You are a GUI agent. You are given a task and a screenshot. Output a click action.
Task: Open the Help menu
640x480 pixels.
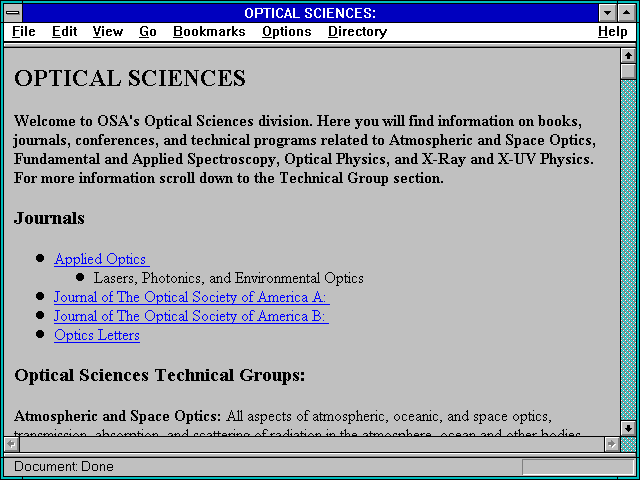(x=613, y=32)
